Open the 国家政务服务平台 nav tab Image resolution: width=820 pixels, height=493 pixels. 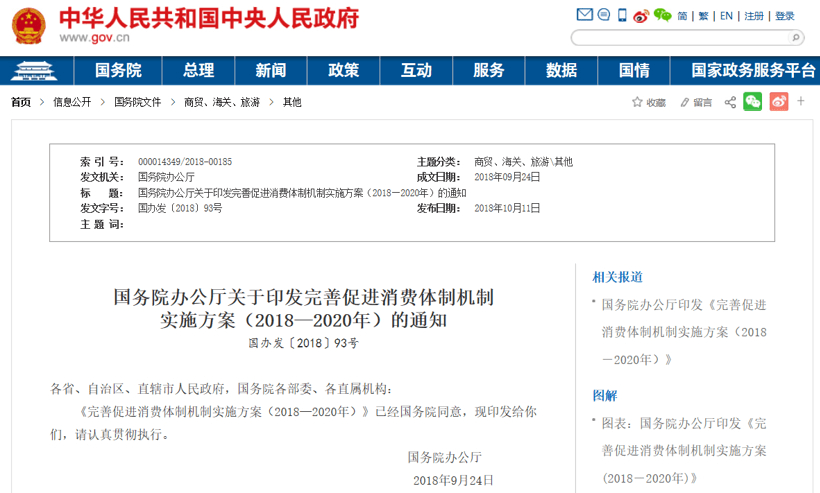point(753,71)
